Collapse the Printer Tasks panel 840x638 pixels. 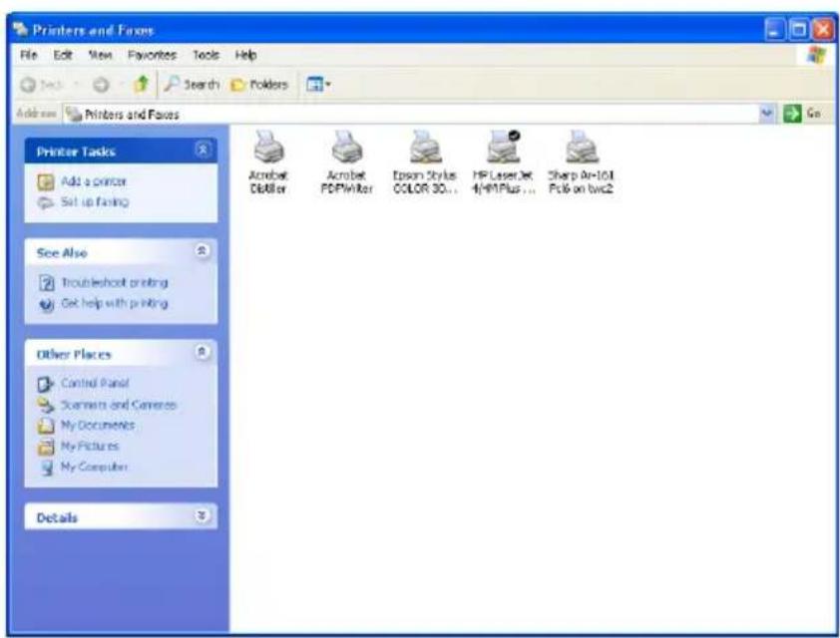203,150
